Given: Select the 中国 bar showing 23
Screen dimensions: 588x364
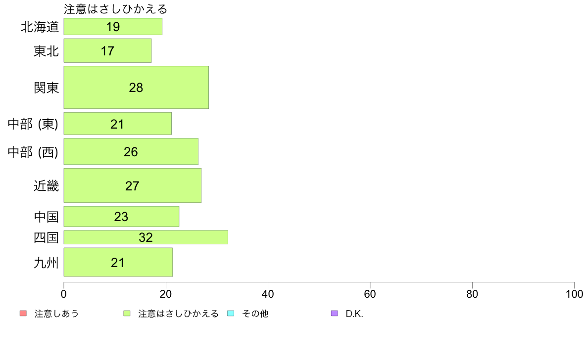Looking at the screenshot, I should click(121, 217).
